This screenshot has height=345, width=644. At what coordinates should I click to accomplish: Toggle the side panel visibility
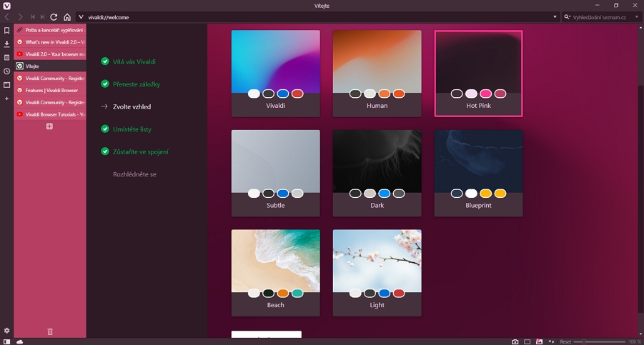tap(6, 341)
